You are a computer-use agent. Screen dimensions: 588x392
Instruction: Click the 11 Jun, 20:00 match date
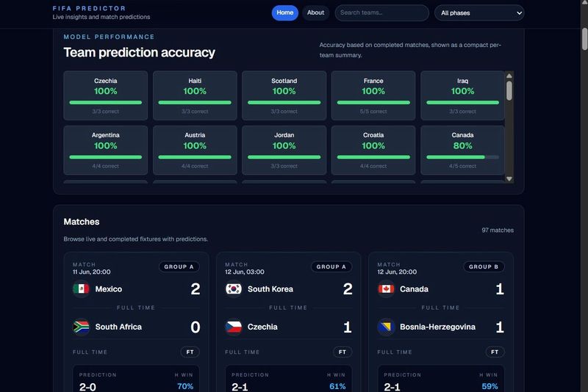91,272
